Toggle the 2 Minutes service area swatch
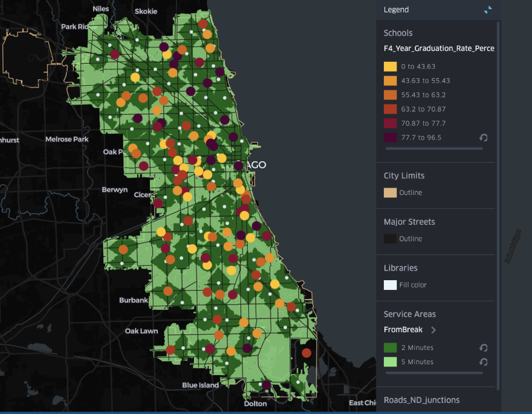The image size is (532, 414). 390,348
